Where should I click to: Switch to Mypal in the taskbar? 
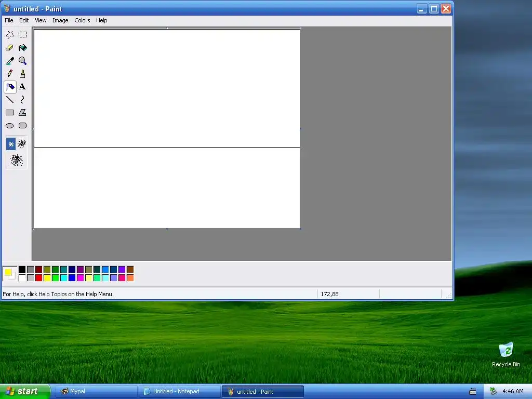[96, 392]
